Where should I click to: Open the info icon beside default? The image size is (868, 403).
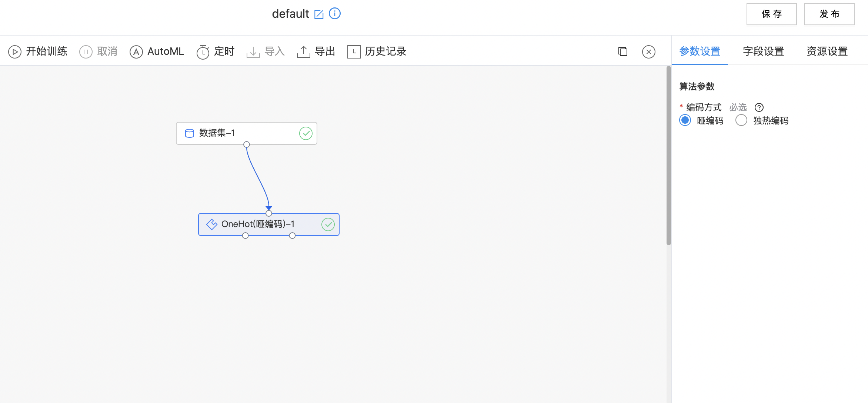335,14
